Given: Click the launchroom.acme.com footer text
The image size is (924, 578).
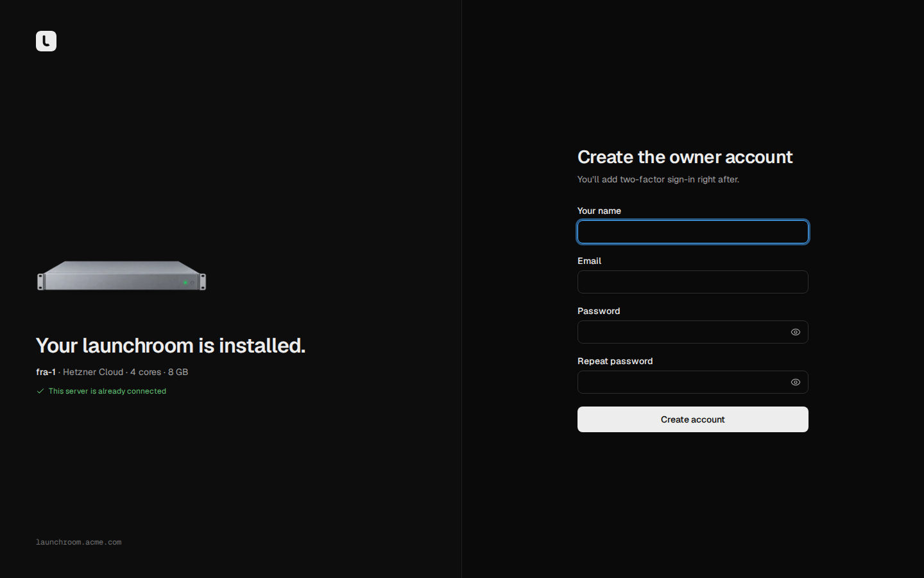Looking at the screenshot, I should click(78, 542).
